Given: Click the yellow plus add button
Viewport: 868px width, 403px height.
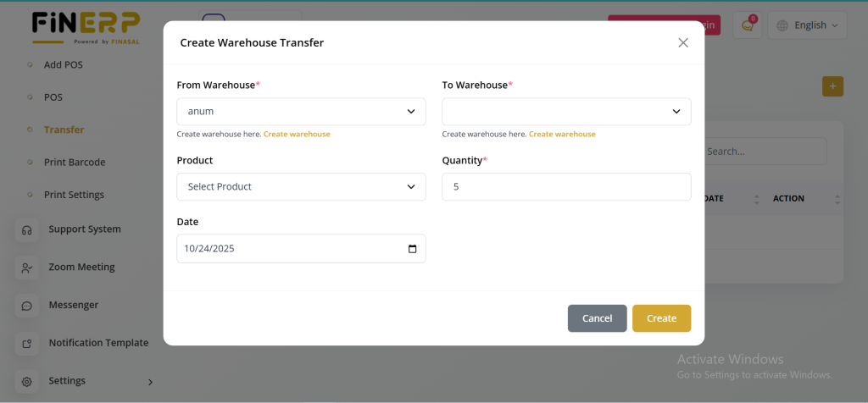Looking at the screenshot, I should tap(832, 86).
